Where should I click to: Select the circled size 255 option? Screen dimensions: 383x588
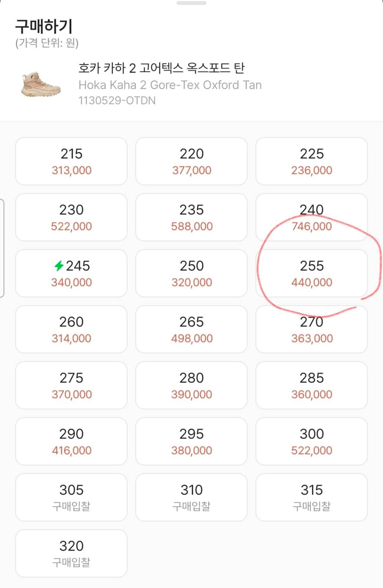pos(312,274)
